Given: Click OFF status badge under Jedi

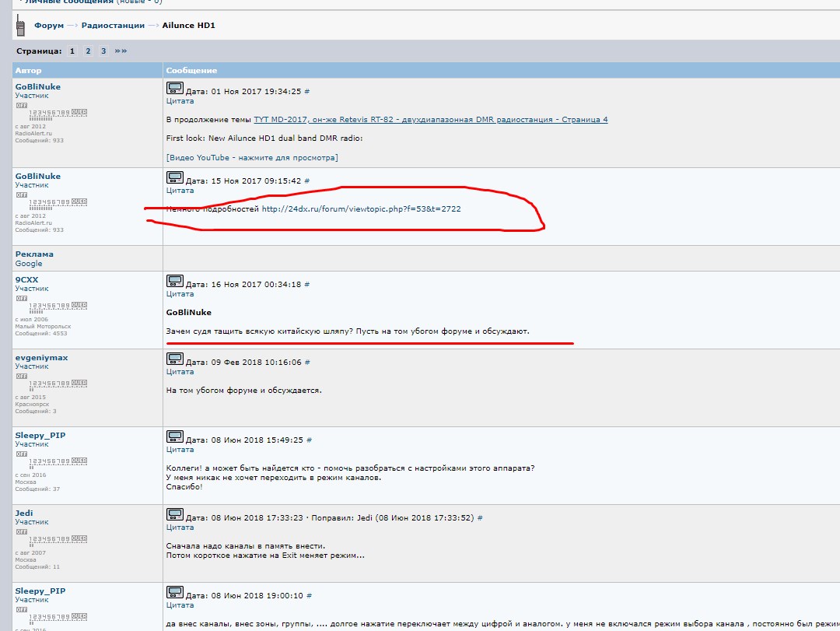Looking at the screenshot, I should click(22, 532).
